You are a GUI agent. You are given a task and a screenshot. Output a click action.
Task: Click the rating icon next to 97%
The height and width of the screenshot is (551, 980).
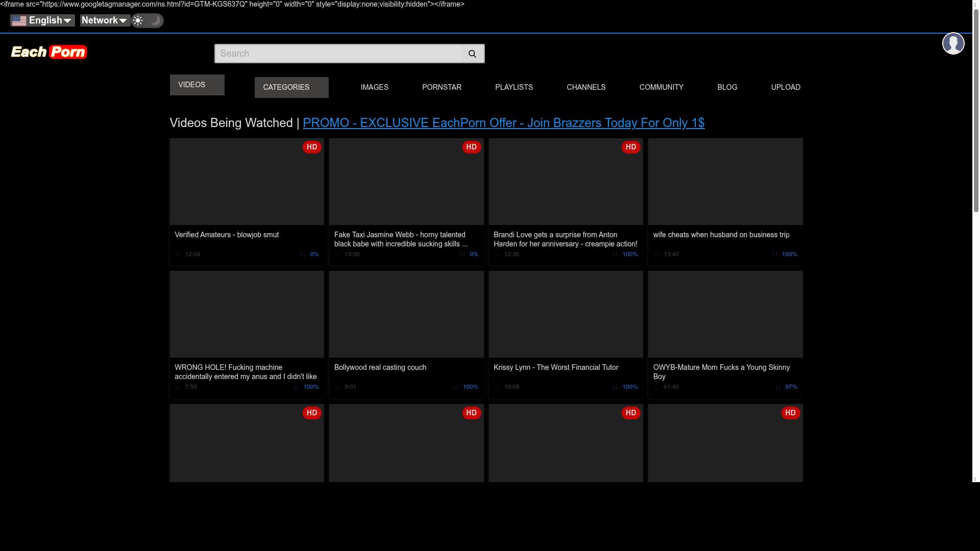(x=778, y=387)
